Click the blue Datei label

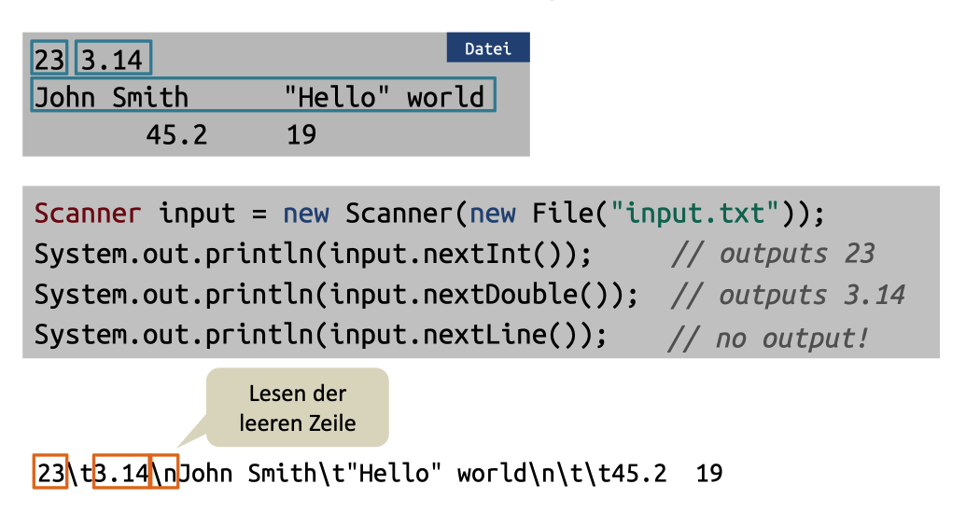[487, 48]
